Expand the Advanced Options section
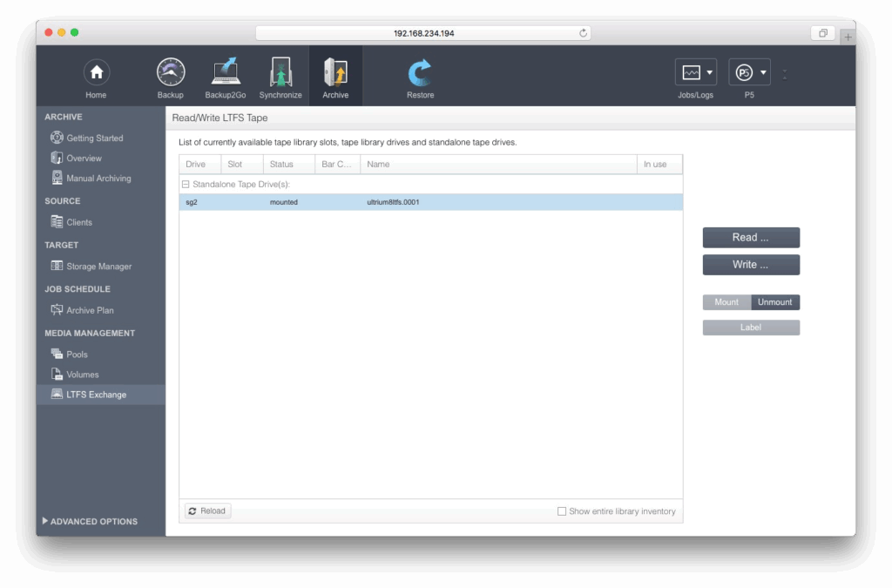 pyautogui.click(x=90, y=521)
